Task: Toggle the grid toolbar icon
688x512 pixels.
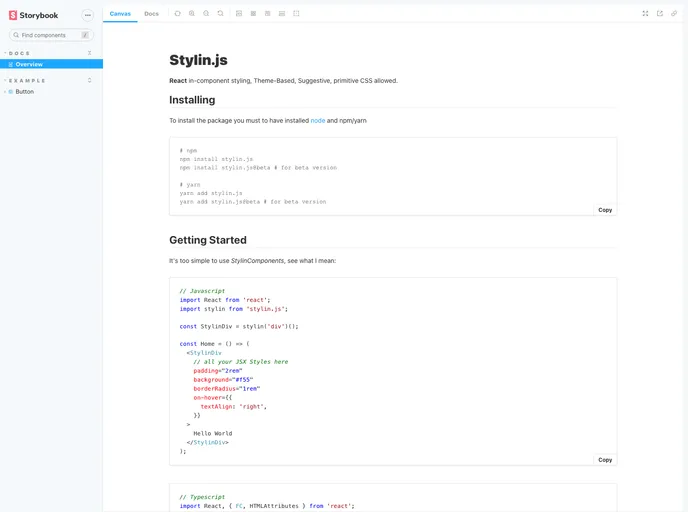Action: coord(253,14)
